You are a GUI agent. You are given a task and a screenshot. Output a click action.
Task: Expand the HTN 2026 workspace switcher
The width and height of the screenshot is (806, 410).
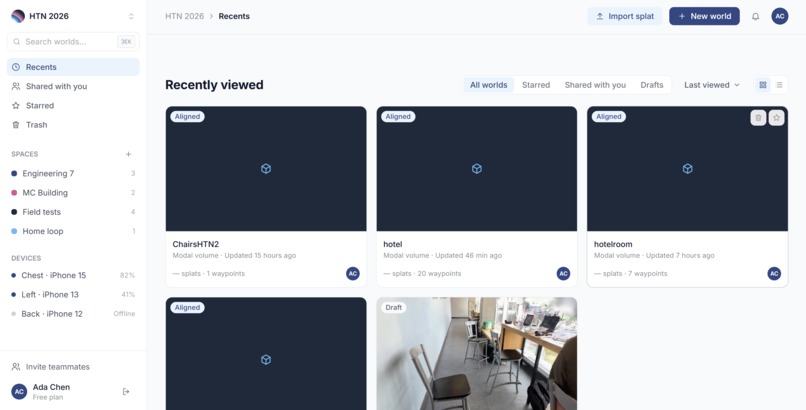131,16
